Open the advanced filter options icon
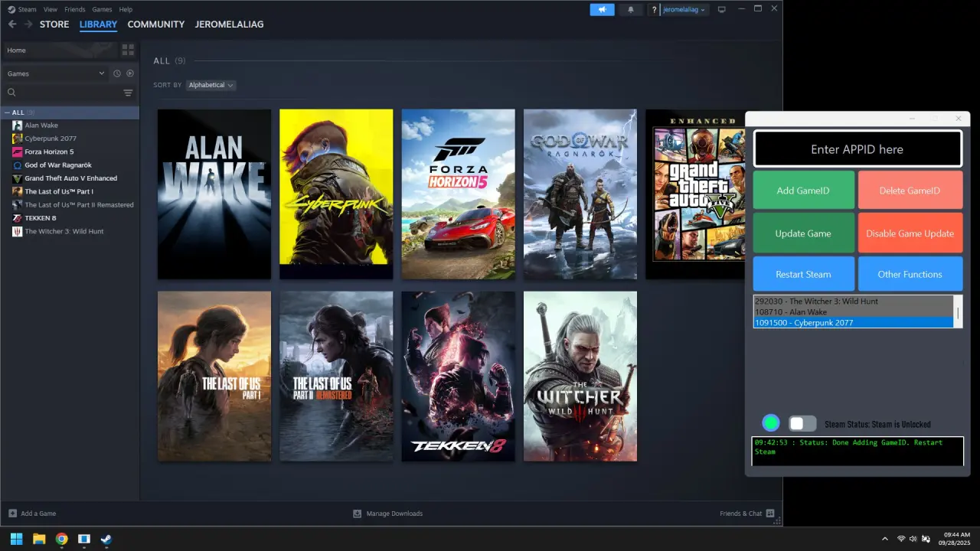Image resolution: width=980 pixels, height=551 pixels. coord(128,93)
